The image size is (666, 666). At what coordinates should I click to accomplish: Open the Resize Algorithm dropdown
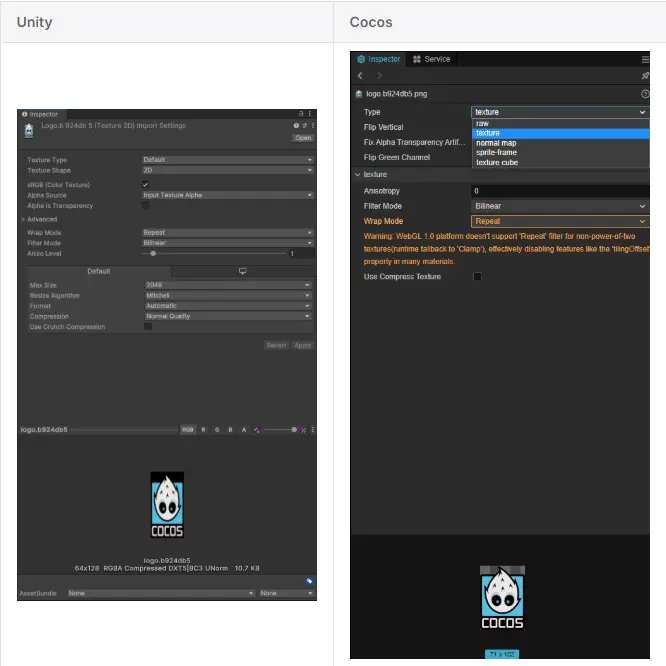[x=228, y=295]
